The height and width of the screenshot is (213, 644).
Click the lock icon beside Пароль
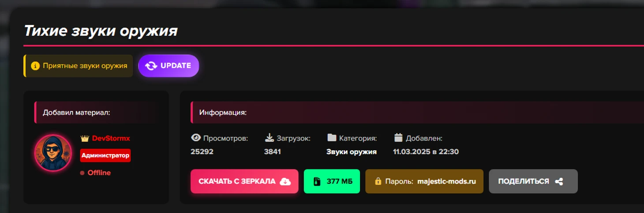pyautogui.click(x=378, y=181)
